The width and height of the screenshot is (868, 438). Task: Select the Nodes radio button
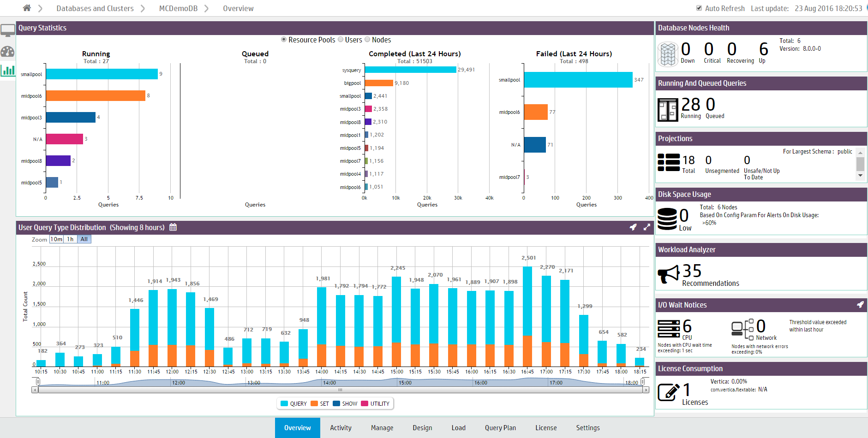point(368,40)
